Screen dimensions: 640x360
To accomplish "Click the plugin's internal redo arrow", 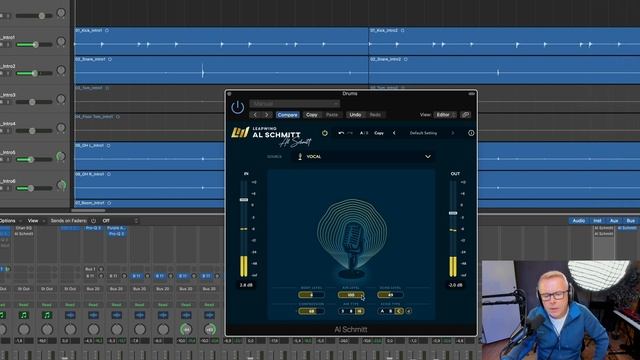I will pos(350,133).
